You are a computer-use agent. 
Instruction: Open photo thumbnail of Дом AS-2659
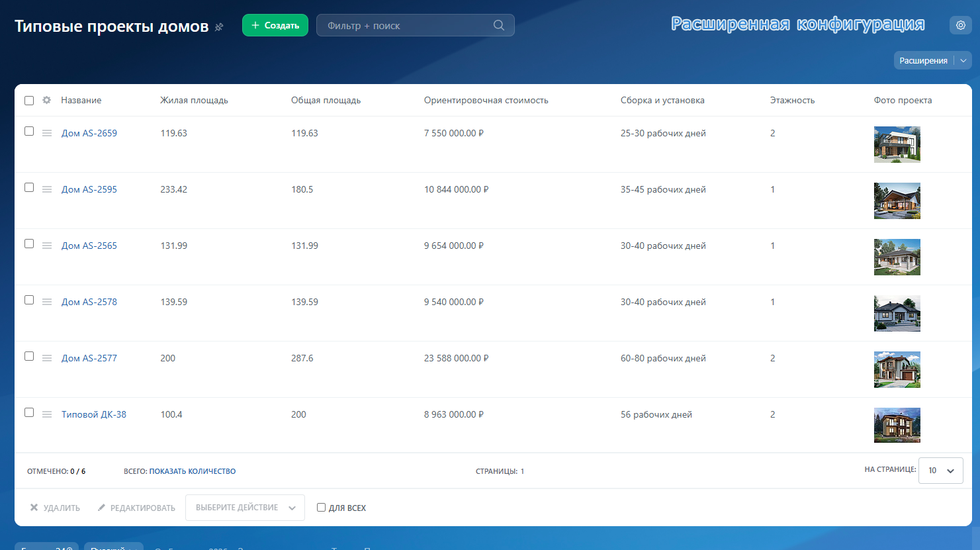pyautogui.click(x=897, y=144)
